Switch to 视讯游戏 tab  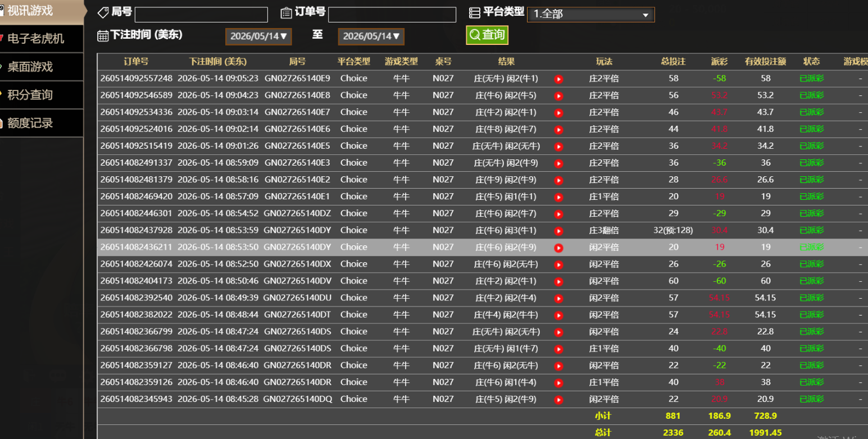[40, 11]
